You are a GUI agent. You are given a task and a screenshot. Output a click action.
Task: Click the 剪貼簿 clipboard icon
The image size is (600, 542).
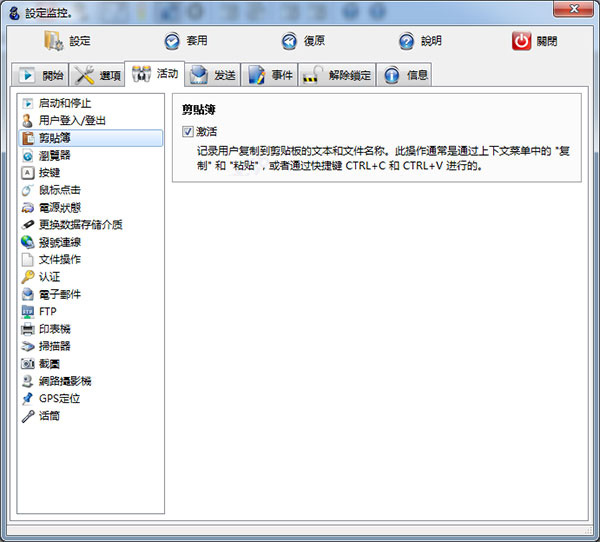pyautogui.click(x=28, y=138)
